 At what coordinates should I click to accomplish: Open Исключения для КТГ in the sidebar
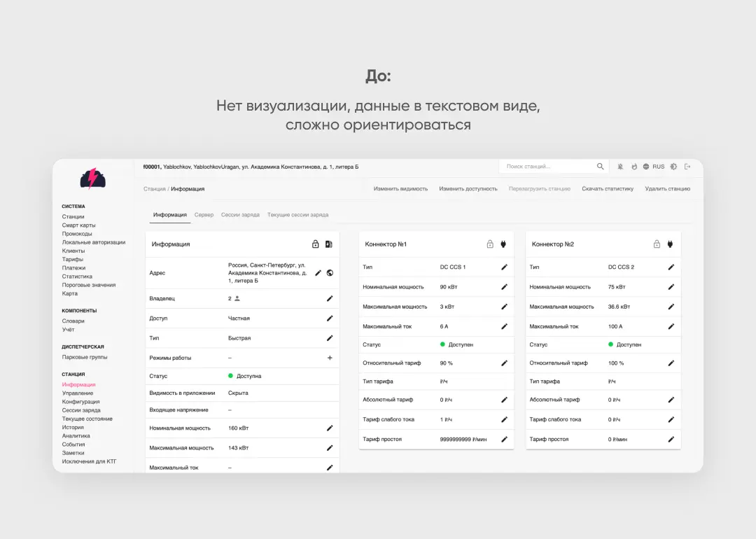click(89, 461)
